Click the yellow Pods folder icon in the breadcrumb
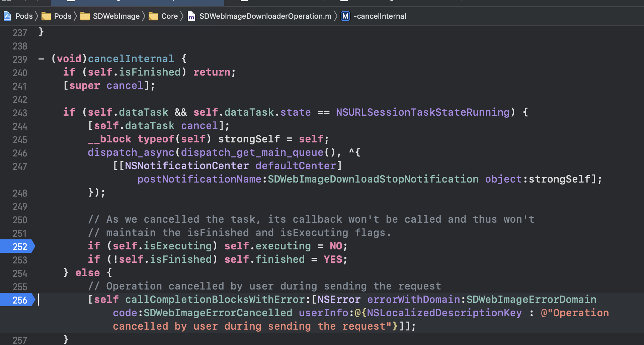This screenshot has width=644, height=345. click(46, 16)
